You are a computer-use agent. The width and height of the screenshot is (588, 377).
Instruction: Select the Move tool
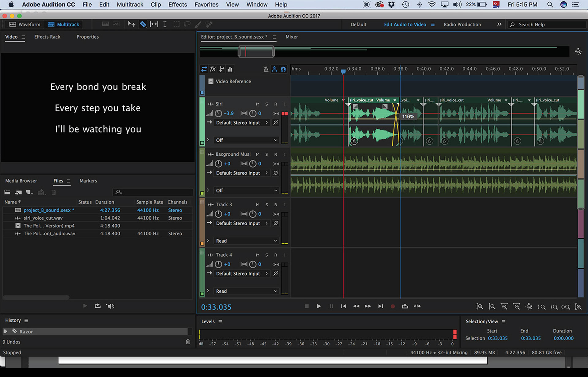132,24
